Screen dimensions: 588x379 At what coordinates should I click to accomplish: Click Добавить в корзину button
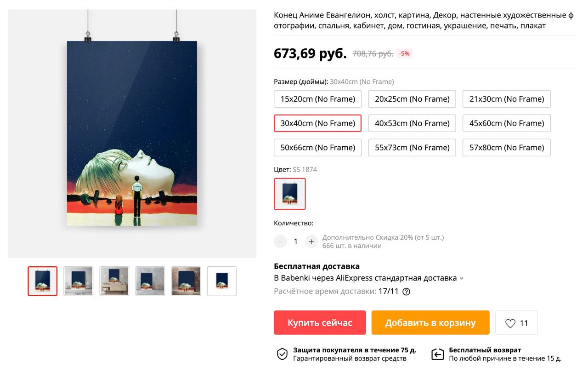pyautogui.click(x=430, y=323)
